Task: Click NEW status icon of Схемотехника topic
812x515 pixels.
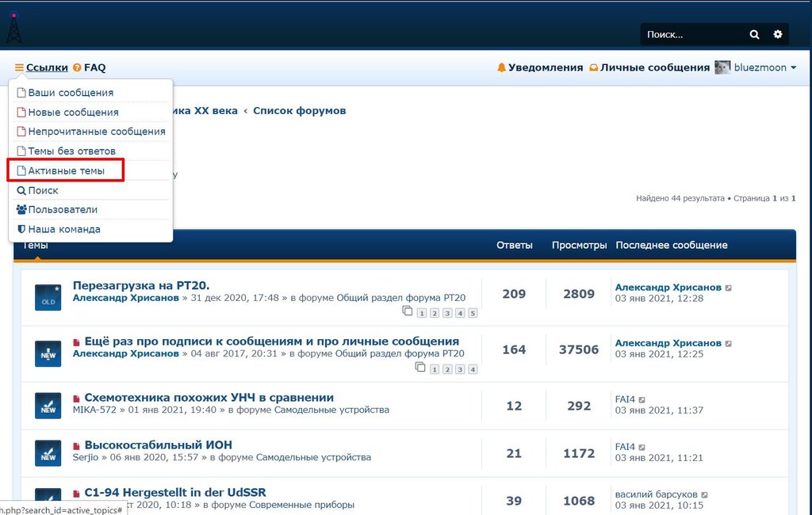Action: (x=48, y=406)
